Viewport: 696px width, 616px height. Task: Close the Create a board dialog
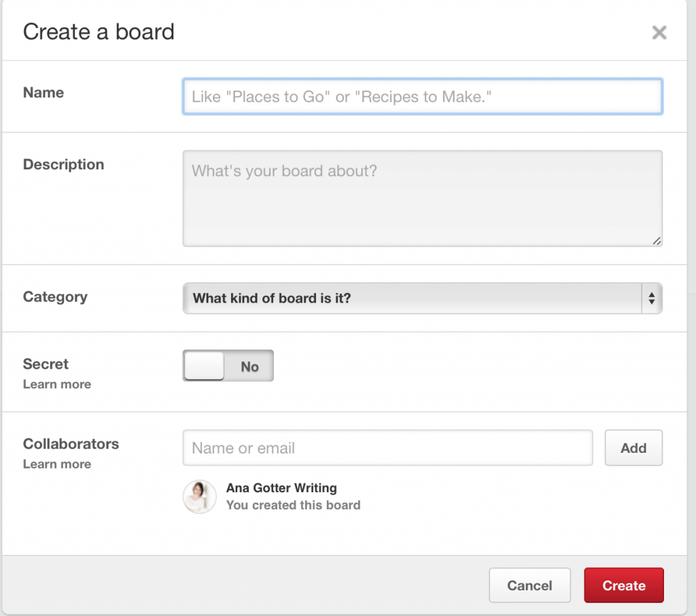659,33
